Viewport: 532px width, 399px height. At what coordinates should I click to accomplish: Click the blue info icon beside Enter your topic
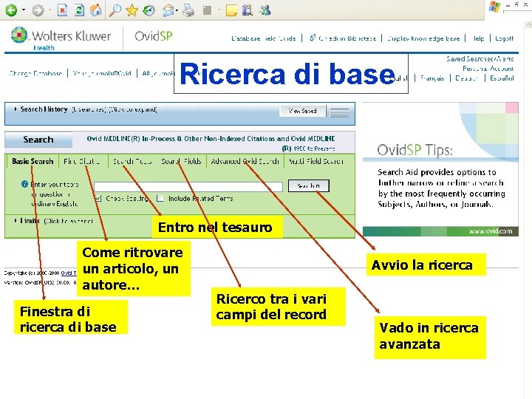25,184
